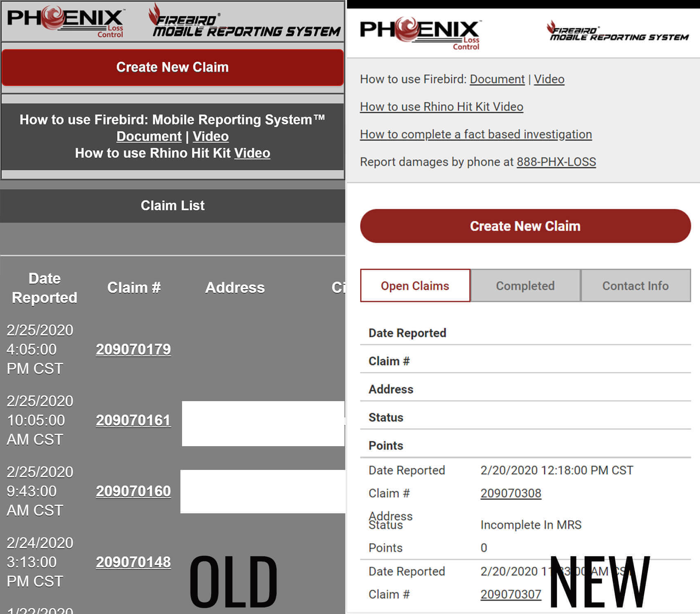Image resolution: width=700 pixels, height=614 pixels.
Task: Click Create New Claim in old layout
Action: tap(172, 67)
